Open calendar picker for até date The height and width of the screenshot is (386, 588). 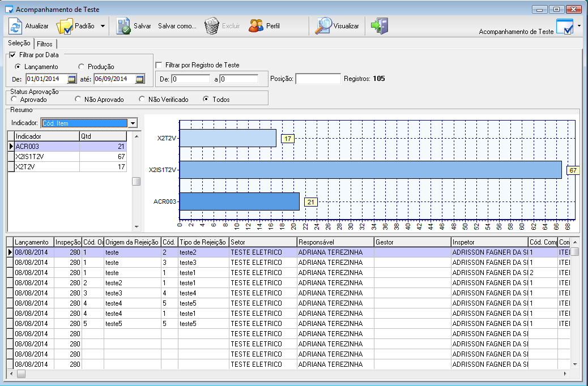[140, 79]
